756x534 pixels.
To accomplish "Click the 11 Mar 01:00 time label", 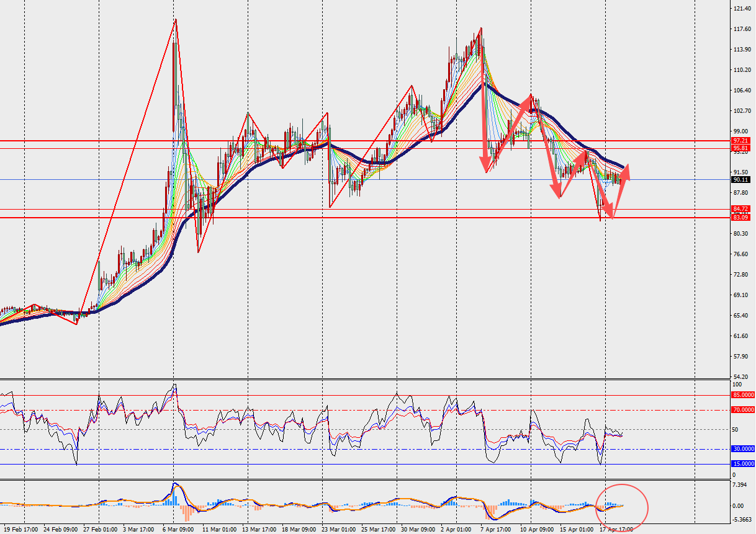I will point(218,530).
